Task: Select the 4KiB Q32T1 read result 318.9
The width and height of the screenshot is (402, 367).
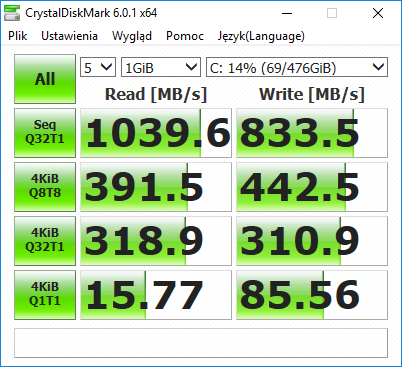Action: [156, 241]
